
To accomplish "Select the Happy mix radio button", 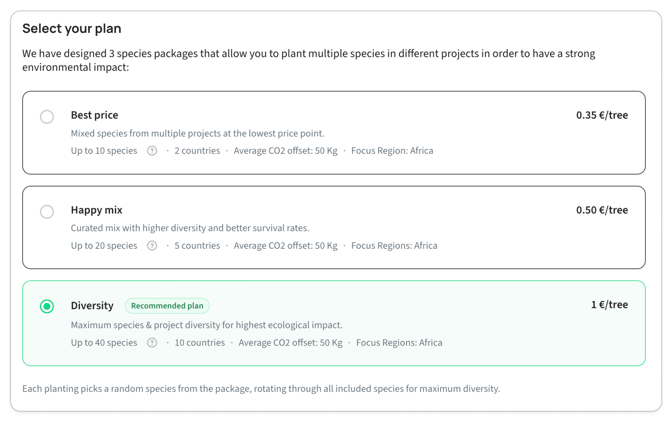I will click(x=47, y=212).
